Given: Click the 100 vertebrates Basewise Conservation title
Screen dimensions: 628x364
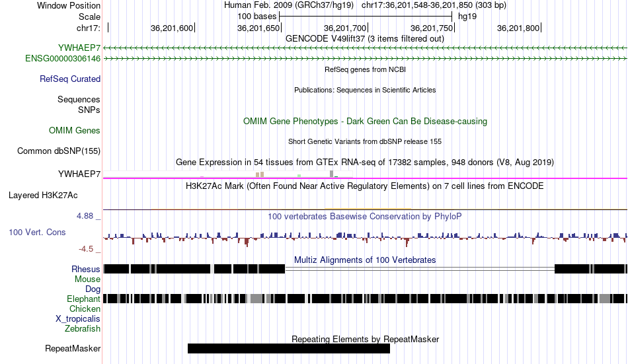Looking at the screenshot, I should [x=365, y=217].
